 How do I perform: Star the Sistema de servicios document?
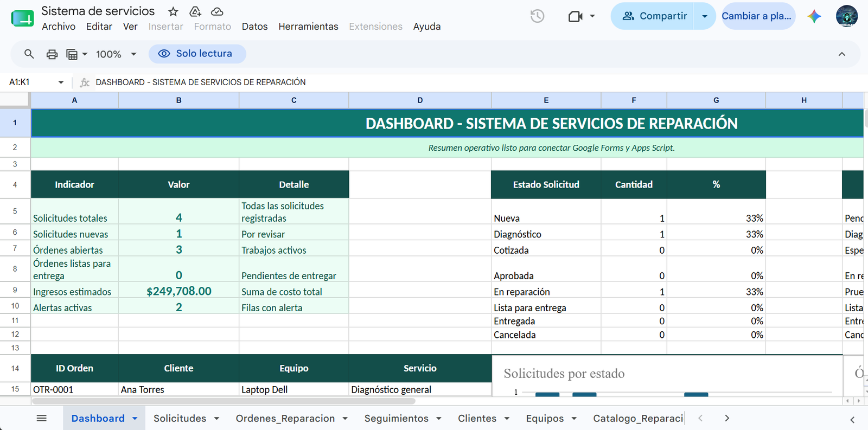[x=173, y=11]
